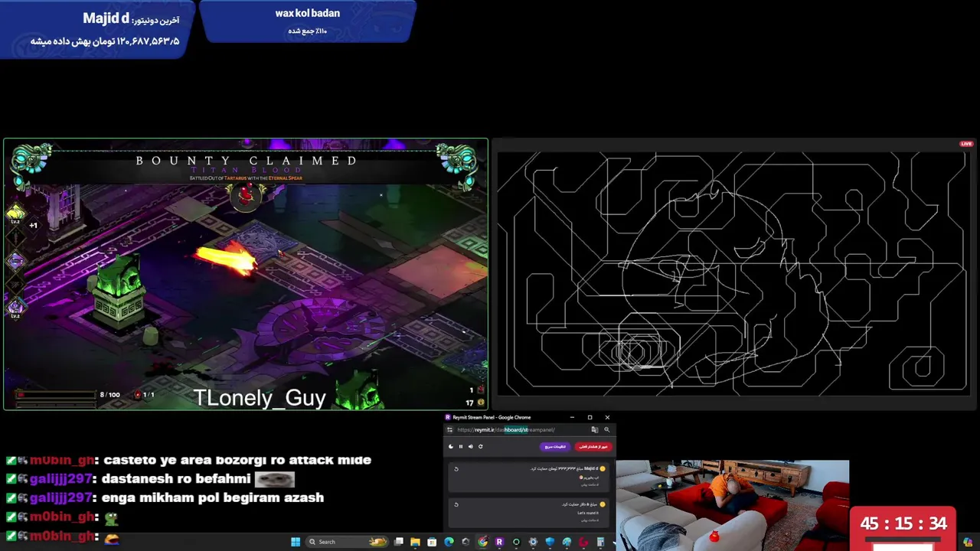
Task: Click the red skip current alert button
Action: (593, 447)
